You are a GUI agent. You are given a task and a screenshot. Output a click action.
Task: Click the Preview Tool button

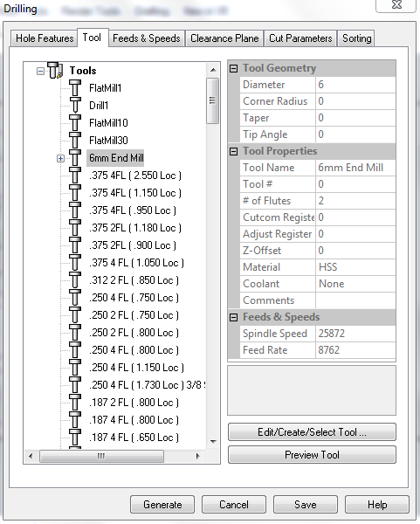(x=312, y=454)
